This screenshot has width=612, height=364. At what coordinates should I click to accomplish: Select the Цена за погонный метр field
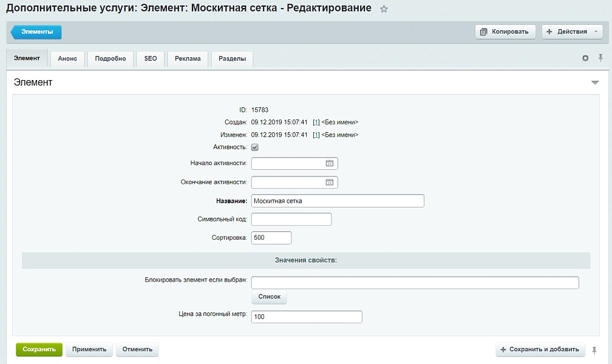click(307, 316)
